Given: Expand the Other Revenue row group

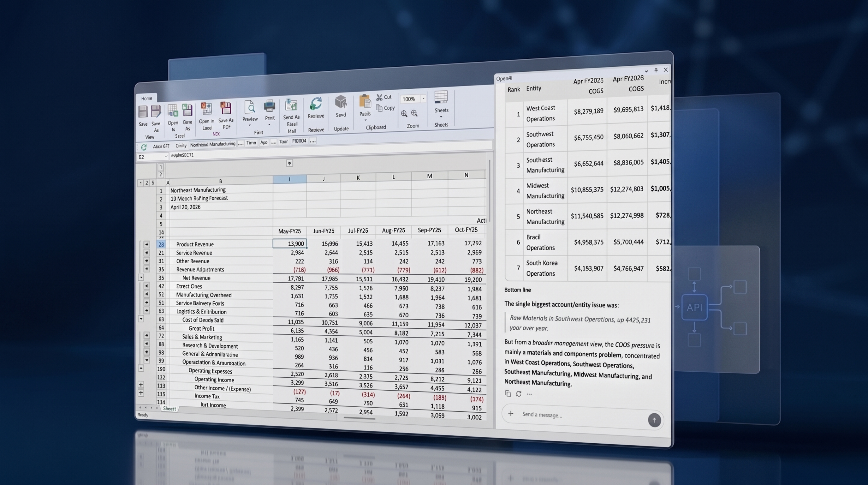Looking at the screenshot, I should point(146,260).
